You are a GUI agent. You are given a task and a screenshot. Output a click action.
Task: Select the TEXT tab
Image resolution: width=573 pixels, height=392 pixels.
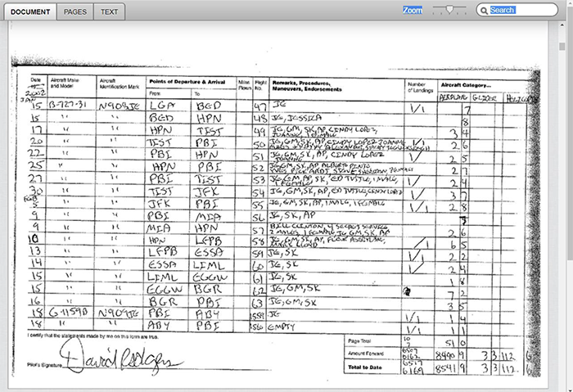[x=109, y=11]
